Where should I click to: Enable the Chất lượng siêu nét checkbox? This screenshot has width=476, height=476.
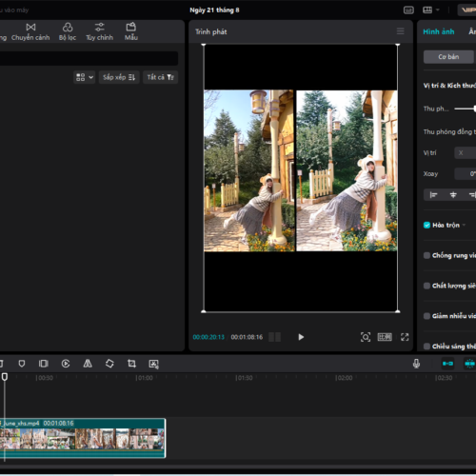tap(426, 286)
